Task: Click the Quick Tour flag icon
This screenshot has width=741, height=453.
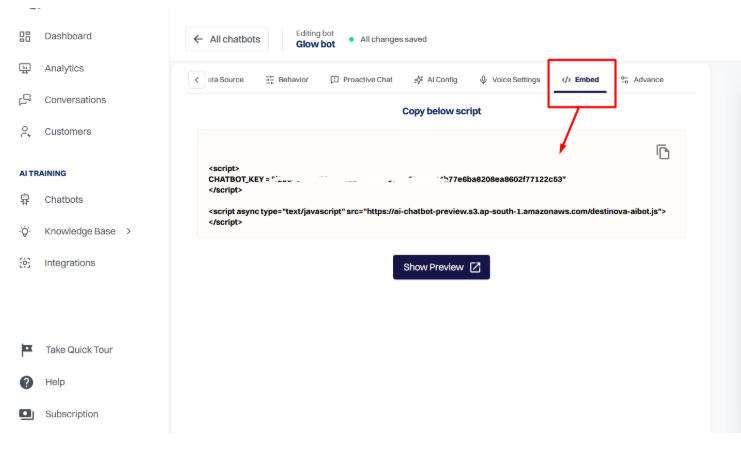Action: click(26, 350)
